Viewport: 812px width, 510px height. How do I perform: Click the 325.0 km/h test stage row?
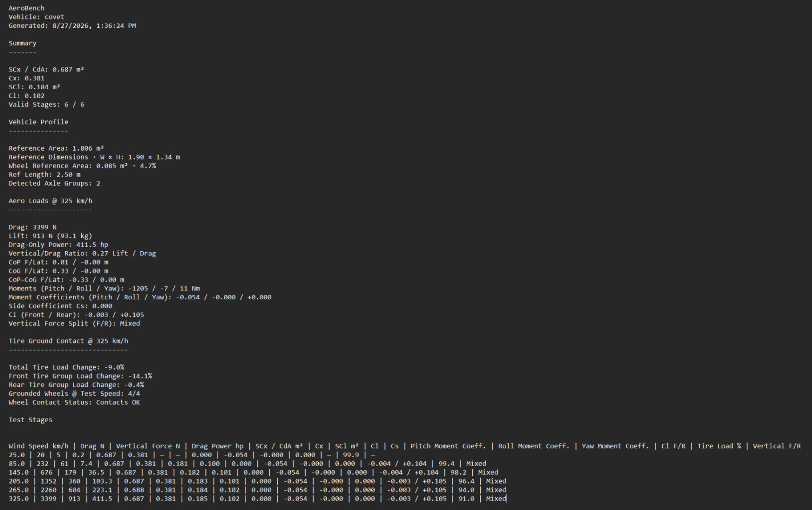coord(257,499)
